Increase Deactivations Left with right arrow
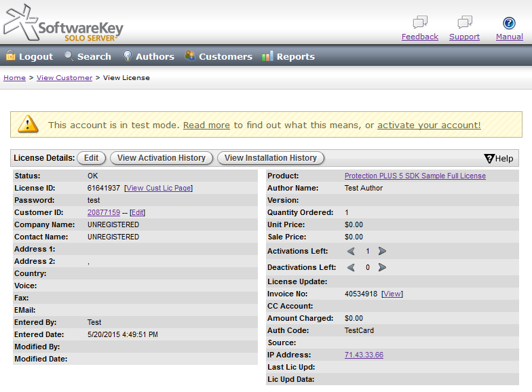The width and height of the screenshot is (532, 392). (382, 267)
